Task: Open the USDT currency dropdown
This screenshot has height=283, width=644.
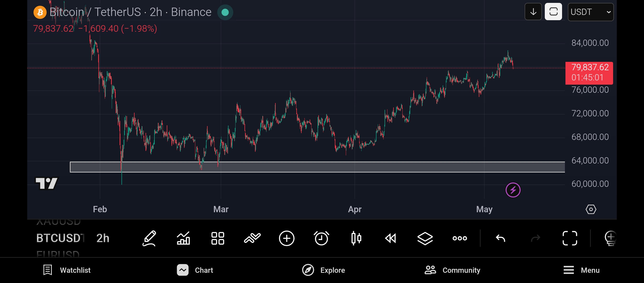Action: point(591,12)
